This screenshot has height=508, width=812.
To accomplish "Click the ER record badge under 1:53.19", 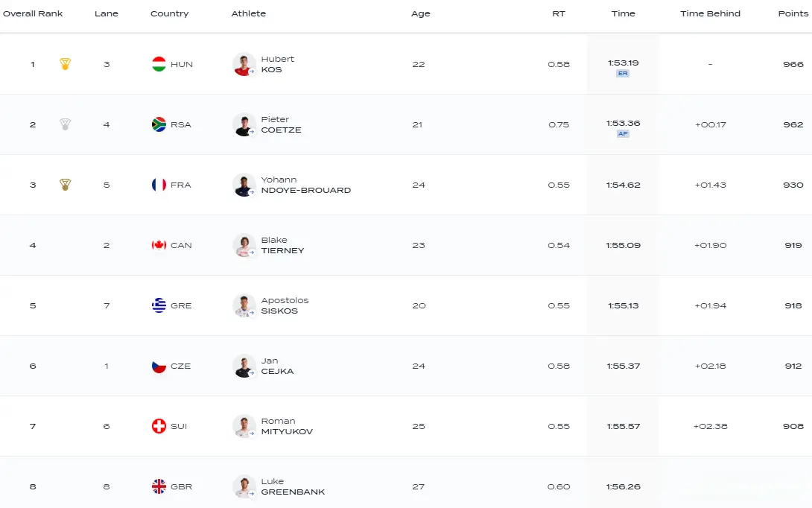I will (x=623, y=74).
